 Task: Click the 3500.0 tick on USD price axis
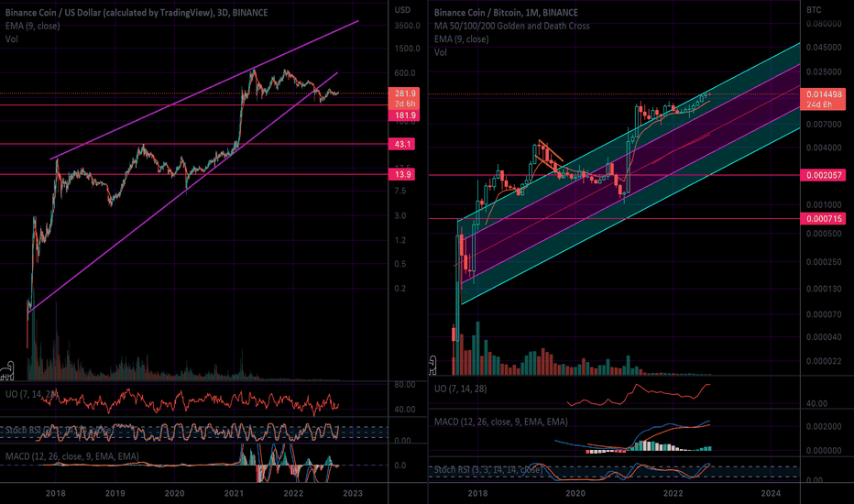click(407, 26)
